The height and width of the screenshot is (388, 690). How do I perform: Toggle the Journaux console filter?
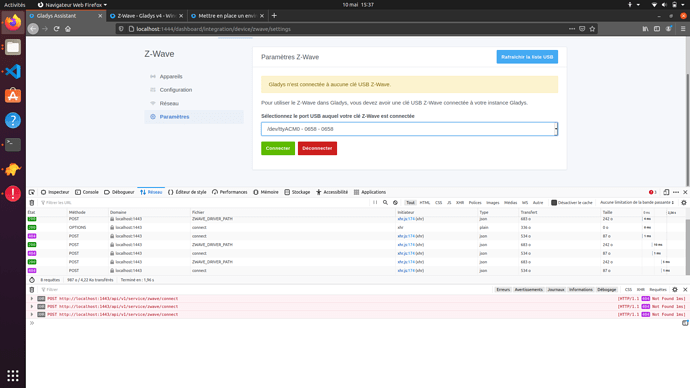tap(556, 289)
